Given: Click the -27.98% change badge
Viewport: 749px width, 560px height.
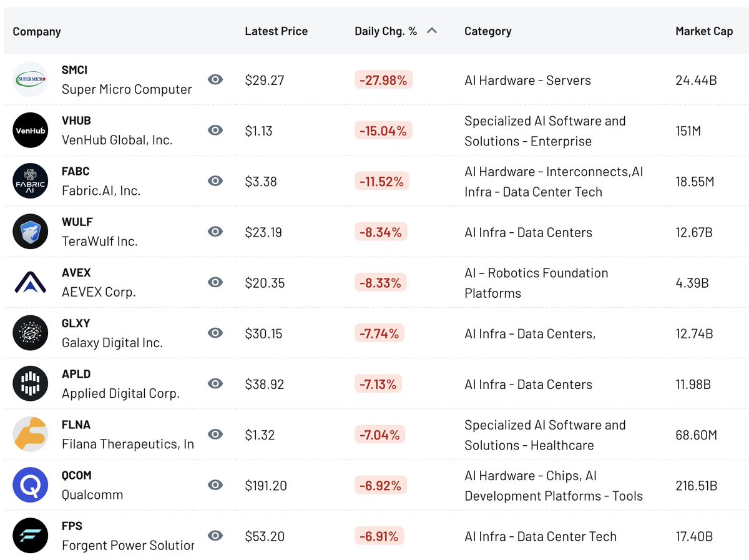Looking at the screenshot, I should click(384, 80).
